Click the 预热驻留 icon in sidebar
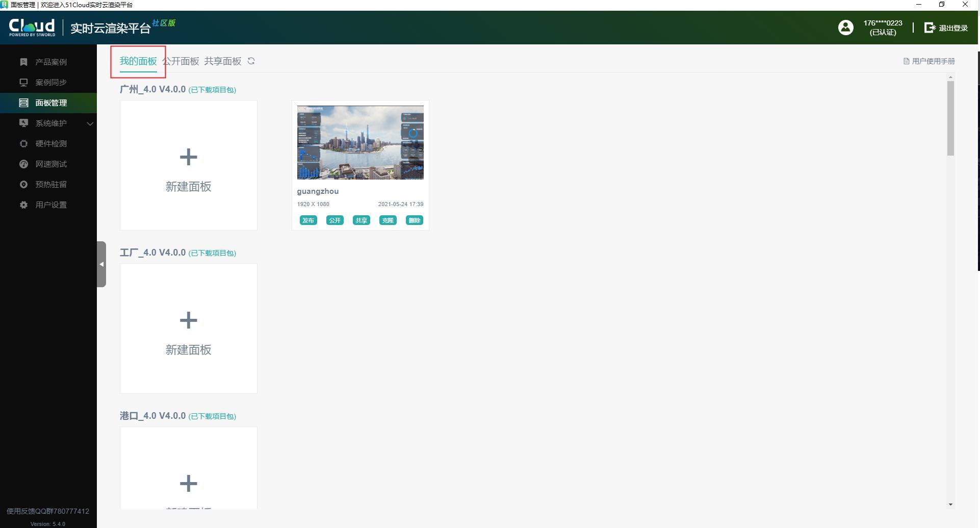The image size is (980, 528). click(x=23, y=184)
